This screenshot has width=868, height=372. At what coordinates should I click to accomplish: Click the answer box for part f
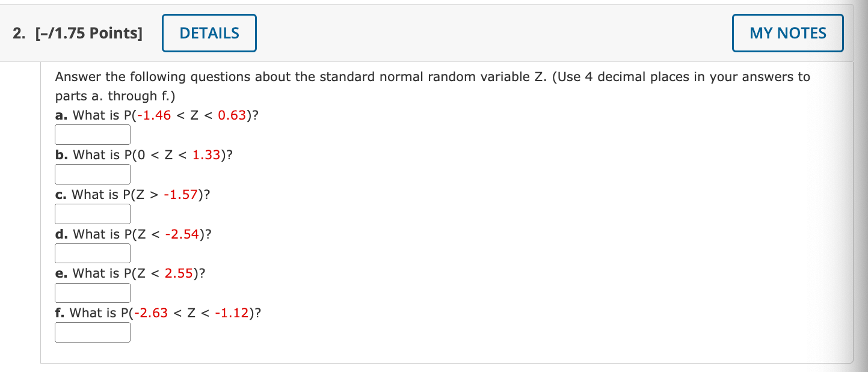pyautogui.click(x=92, y=332)
